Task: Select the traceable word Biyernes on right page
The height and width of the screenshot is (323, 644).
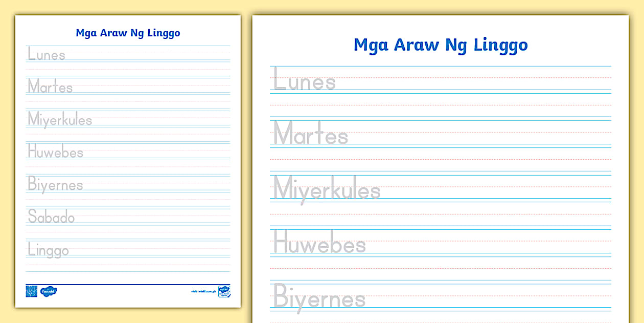Action: point(318,298)
